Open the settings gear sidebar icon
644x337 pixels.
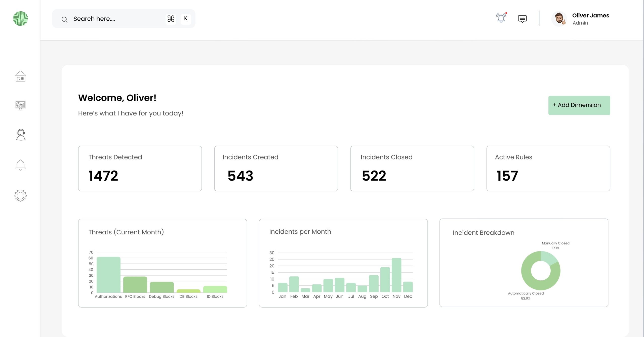click(x=20, y=195)
